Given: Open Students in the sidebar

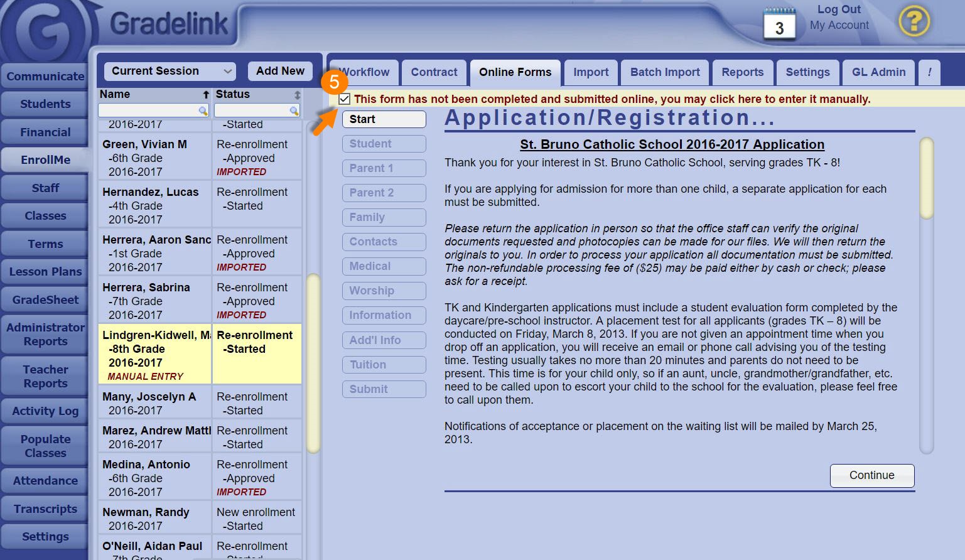Looking at the screenshot, I should [45, 104].
